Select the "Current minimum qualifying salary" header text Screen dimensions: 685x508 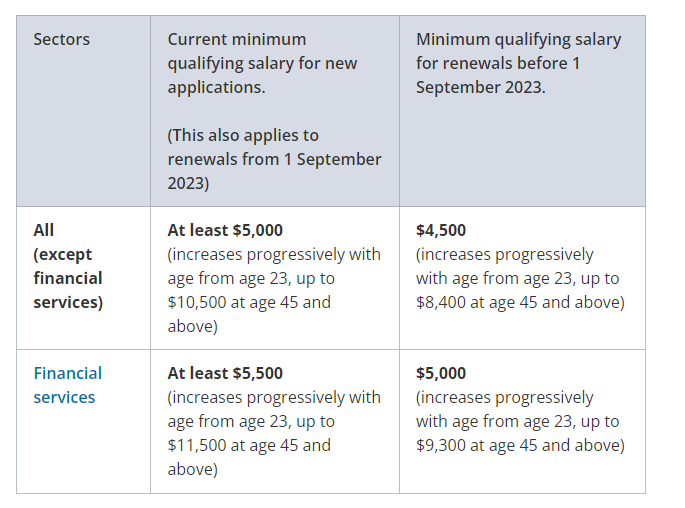click(x=237, y=40)
